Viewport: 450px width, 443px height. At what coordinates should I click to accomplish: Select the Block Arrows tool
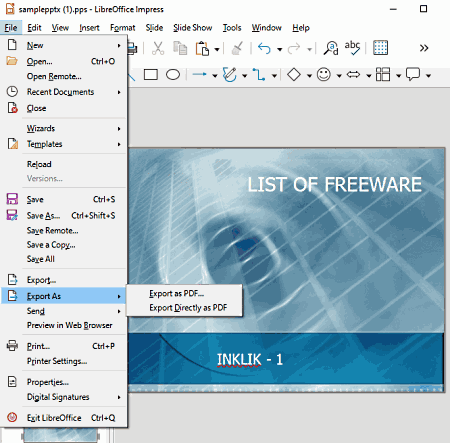tap(353, 75)
